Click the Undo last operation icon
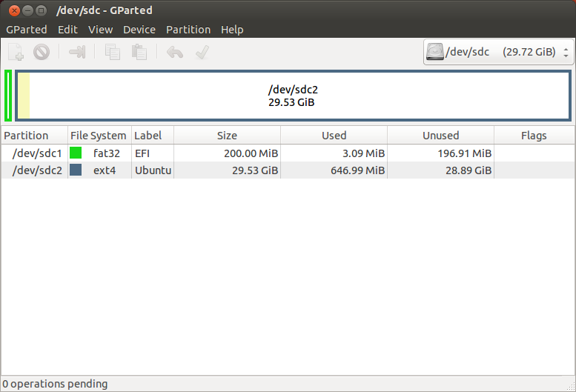 175,52
